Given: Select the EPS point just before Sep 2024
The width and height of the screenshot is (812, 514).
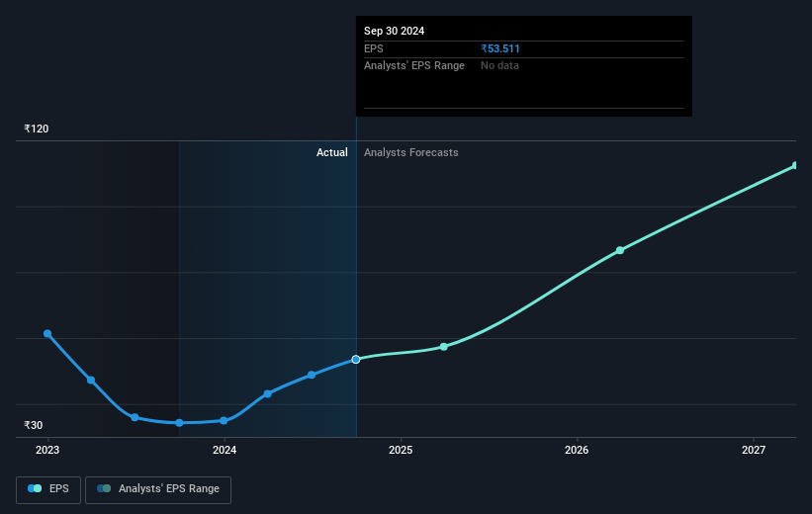Looking at the screenshot, I should pos(312,375).
